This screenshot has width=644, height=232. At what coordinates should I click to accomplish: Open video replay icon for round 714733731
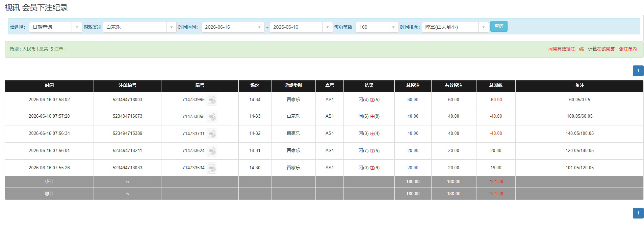click(212, 134)
